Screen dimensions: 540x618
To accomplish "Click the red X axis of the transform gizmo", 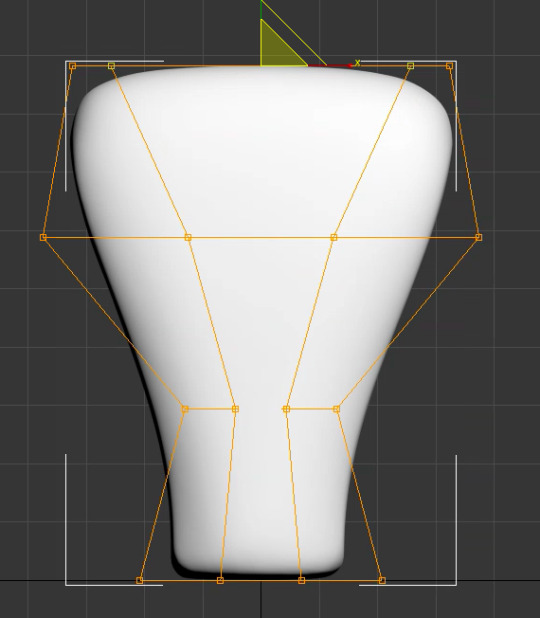I will (x=330, y=65).
